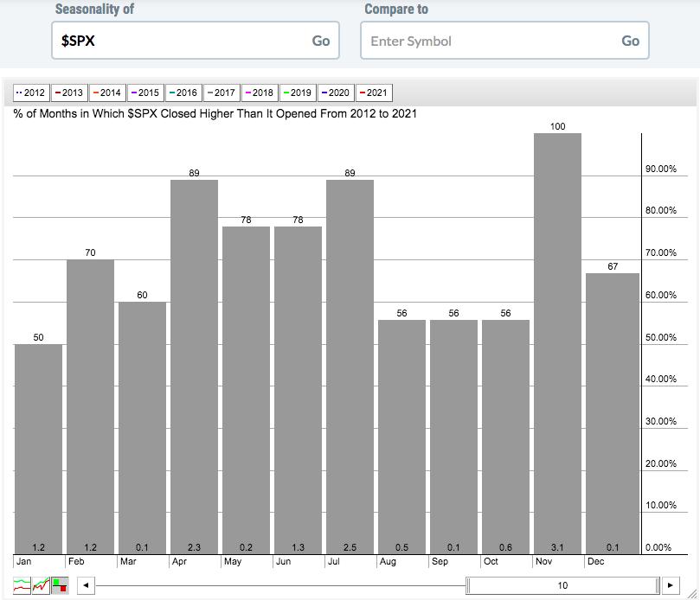Toggle the 2015 year legend

pos(145,93)
